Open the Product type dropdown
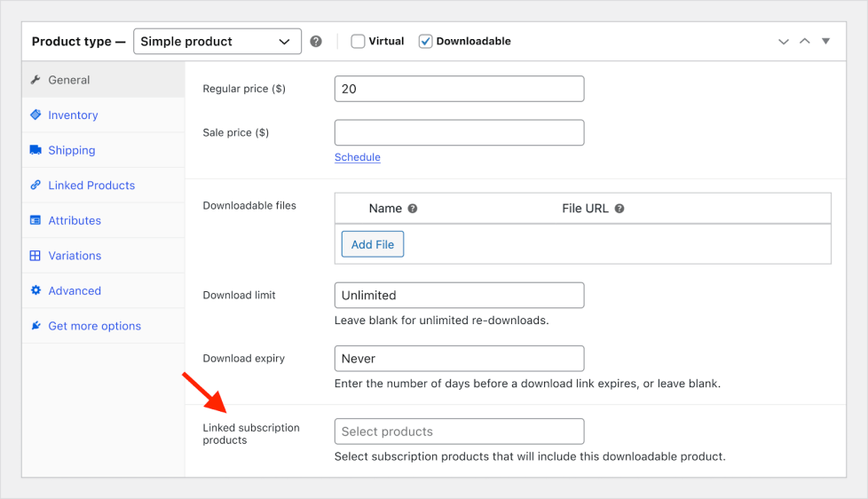Viewport: 868px width, 499px height. (x=217, y=42)
